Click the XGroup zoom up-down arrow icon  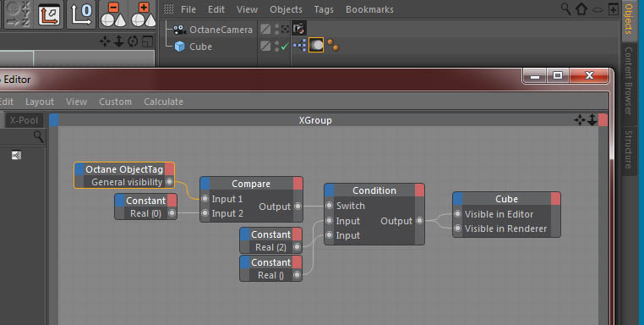click(x=592, y=120)
